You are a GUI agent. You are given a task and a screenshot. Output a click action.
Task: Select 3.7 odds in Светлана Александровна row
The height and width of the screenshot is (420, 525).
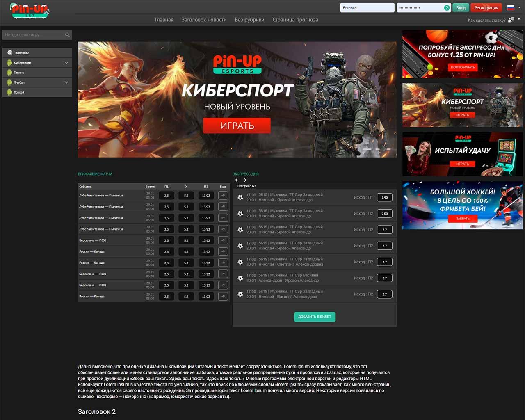click(384, 262)
